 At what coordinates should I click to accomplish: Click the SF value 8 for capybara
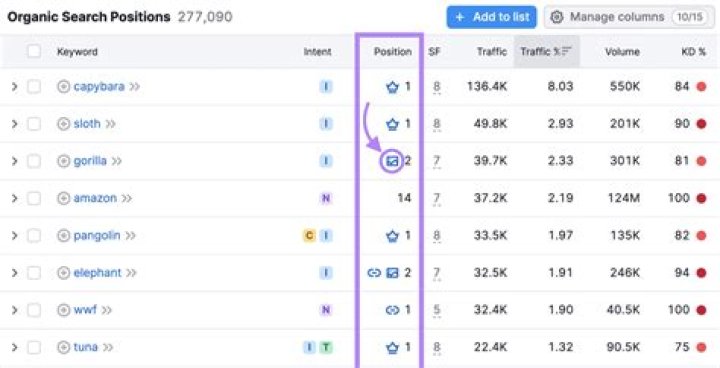coord(437,87)
